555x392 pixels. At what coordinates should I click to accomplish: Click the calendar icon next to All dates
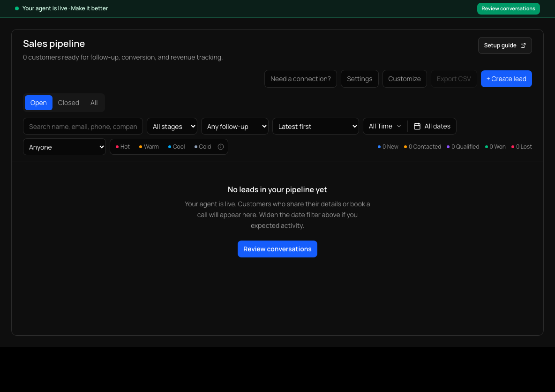click(417, 126)
